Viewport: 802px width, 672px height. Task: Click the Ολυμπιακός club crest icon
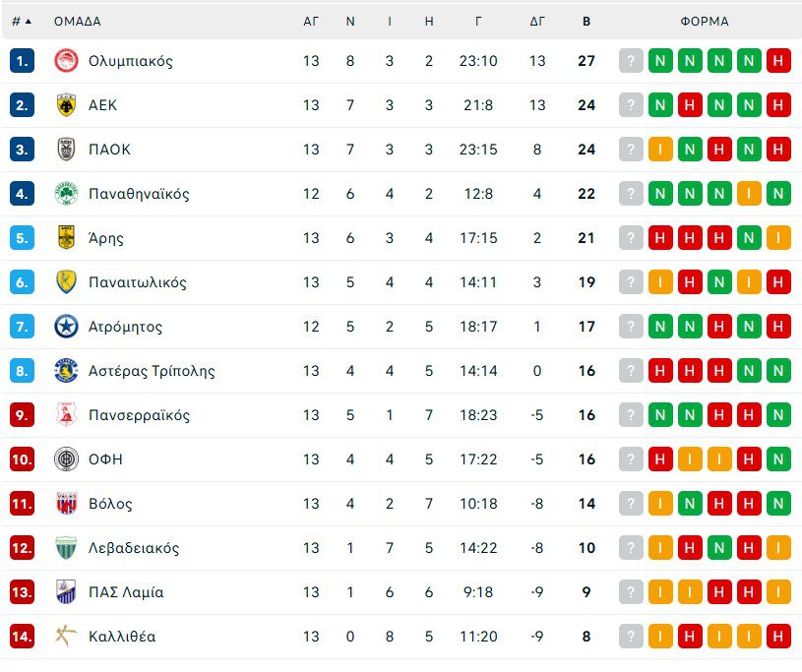(x=66, y=61)
